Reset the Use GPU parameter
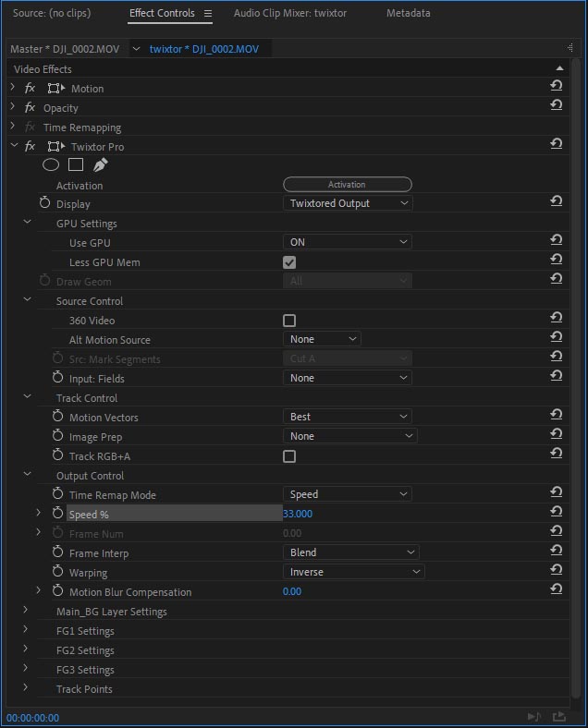This screenshot has width=588, height=728. point(556,239)
